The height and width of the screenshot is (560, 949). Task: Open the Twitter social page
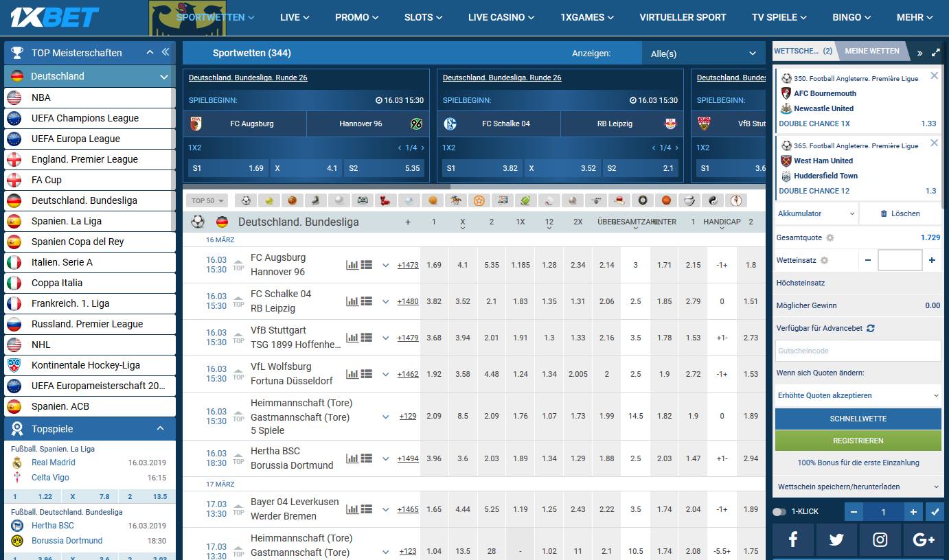(x=836, y=540)
